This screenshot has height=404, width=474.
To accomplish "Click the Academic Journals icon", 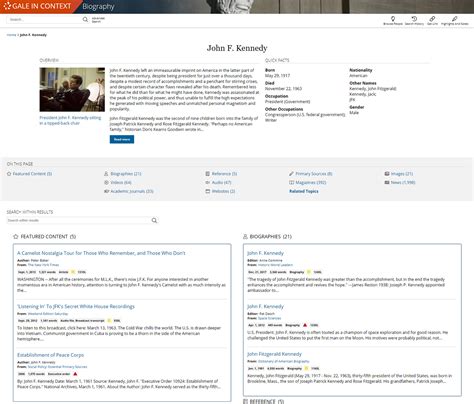I will [x=106, y=191].
